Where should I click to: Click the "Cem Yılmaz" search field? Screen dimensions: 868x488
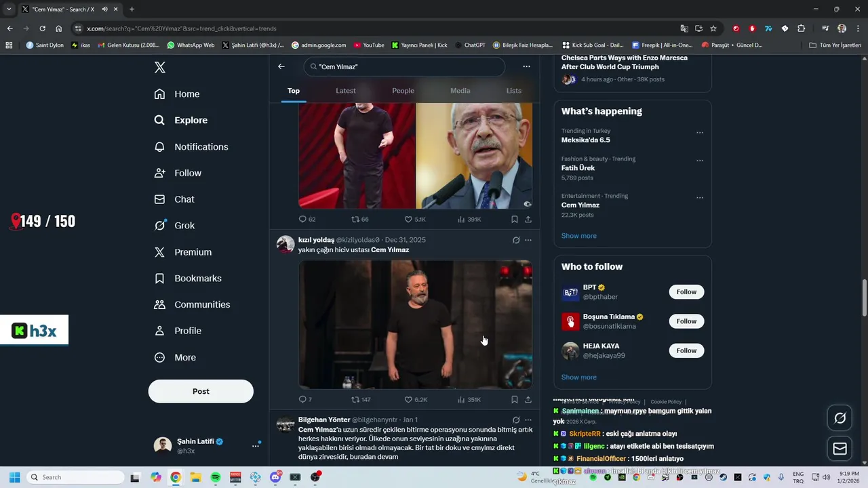coord(405,66)
